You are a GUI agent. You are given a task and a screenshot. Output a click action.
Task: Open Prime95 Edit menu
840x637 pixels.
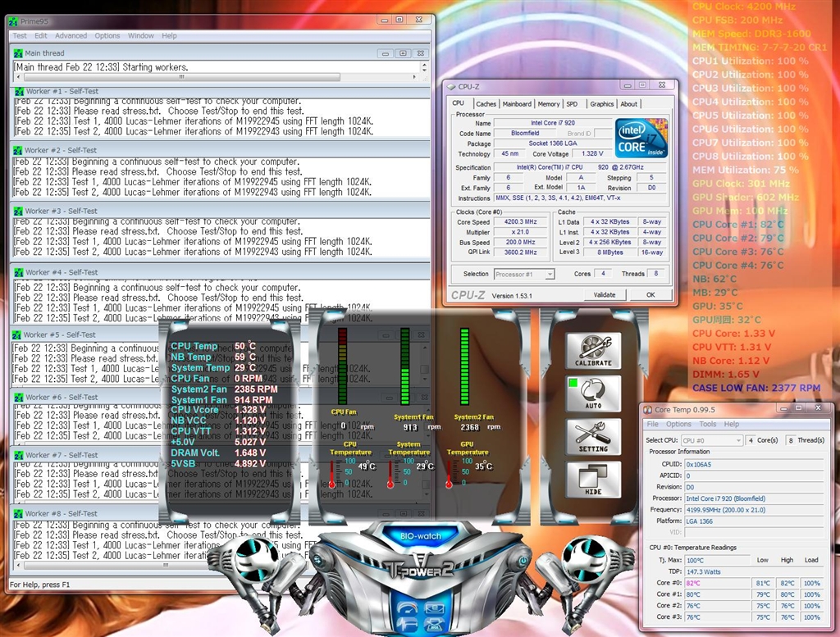coord(41,36)
